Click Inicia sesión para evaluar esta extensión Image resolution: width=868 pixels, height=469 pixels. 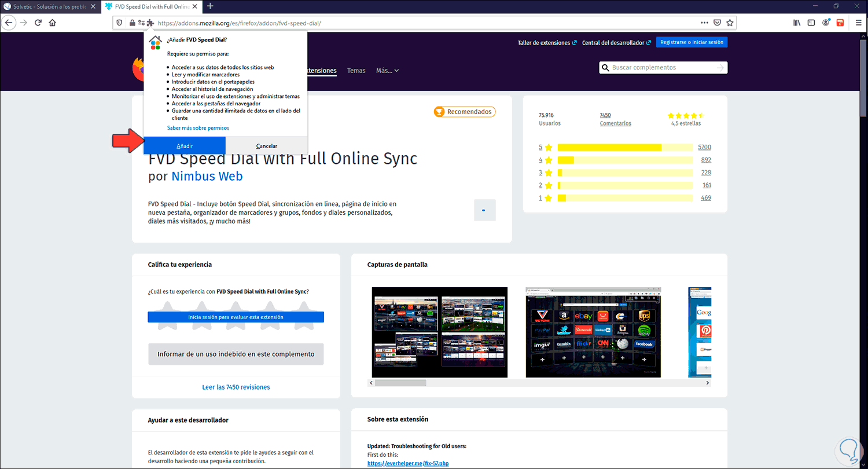click(236, 317)
